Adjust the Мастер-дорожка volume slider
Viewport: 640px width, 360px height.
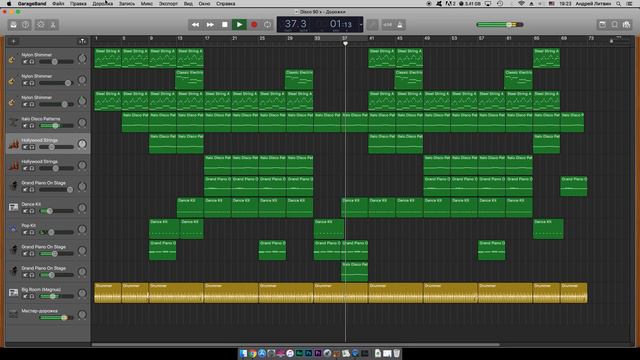tap(56, 318)
